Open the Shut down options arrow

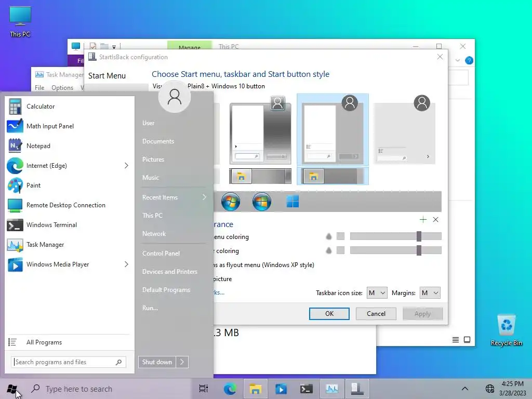182,362
